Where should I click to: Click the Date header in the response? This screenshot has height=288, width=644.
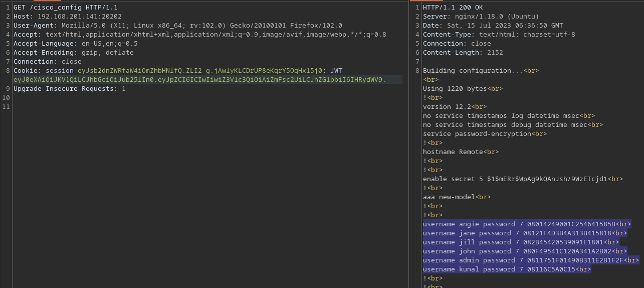pos(493,26)
